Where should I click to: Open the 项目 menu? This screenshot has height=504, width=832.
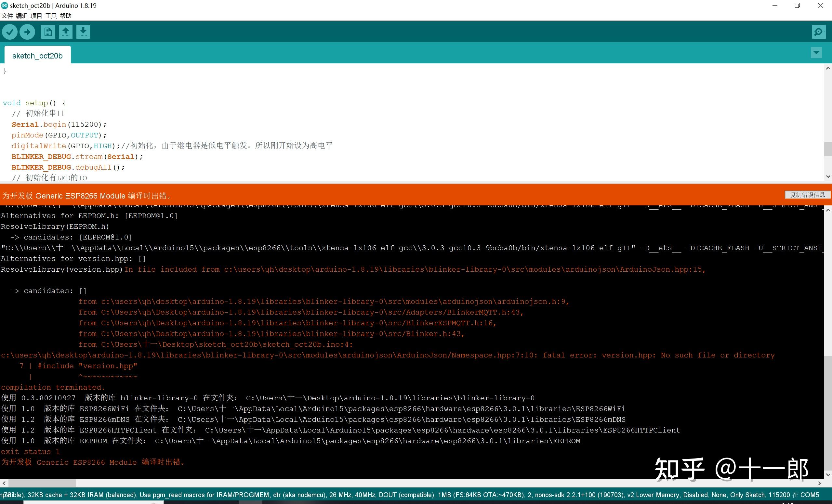point(36,16)
